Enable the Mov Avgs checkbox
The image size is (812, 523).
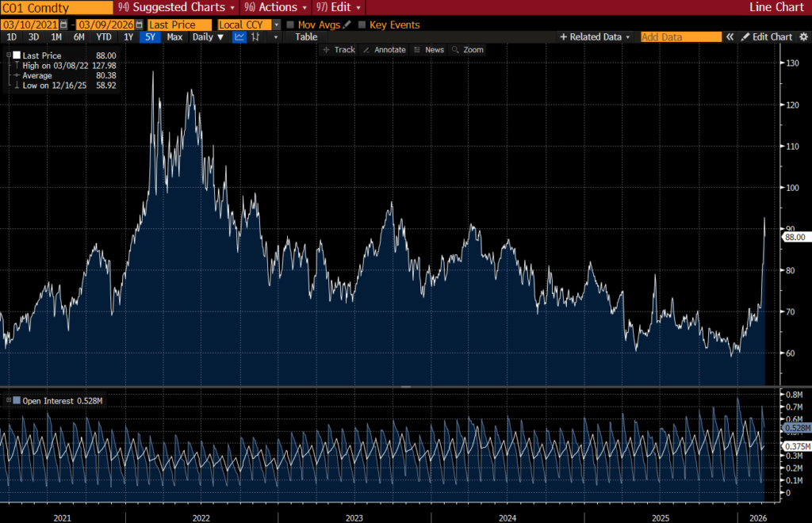coord(290,25)
